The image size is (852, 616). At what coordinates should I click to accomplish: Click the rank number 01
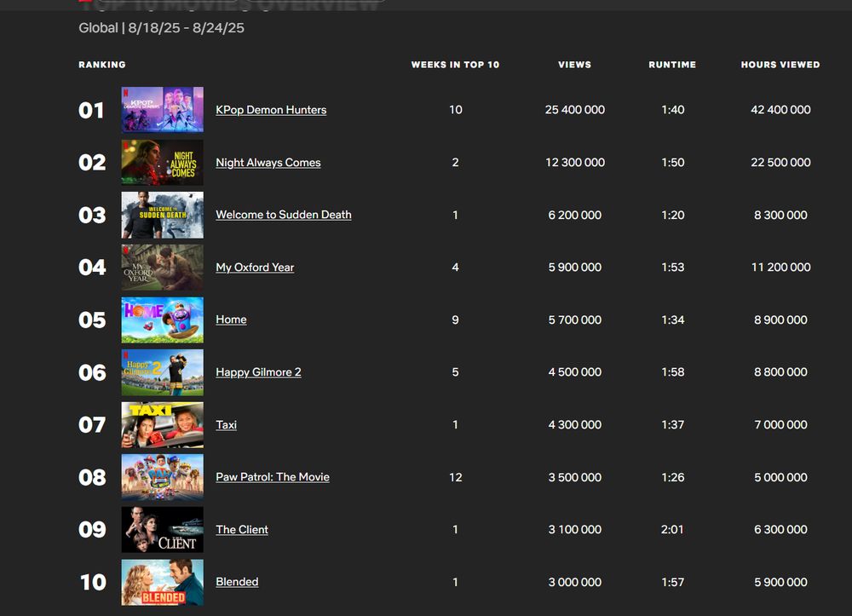91,110
